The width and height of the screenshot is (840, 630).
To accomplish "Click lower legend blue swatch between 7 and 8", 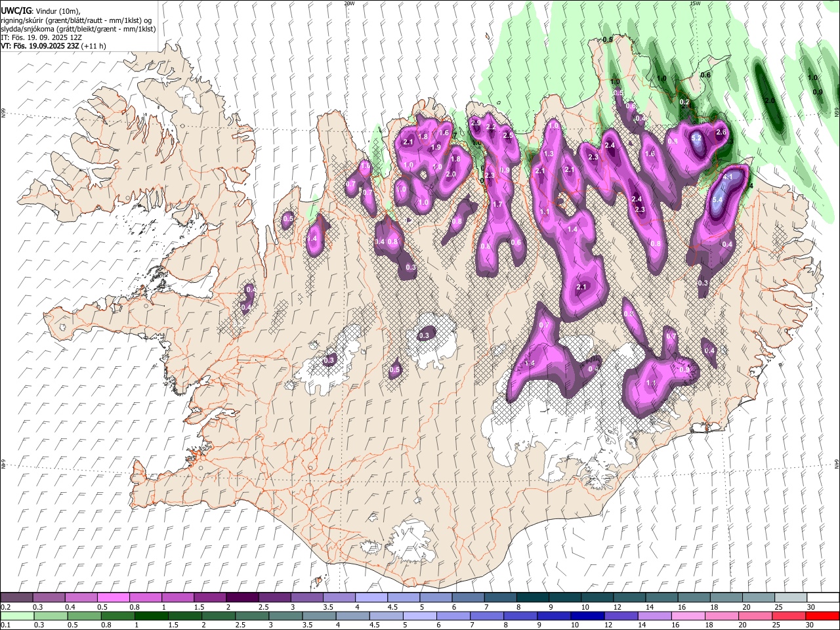I will point(486,616).
